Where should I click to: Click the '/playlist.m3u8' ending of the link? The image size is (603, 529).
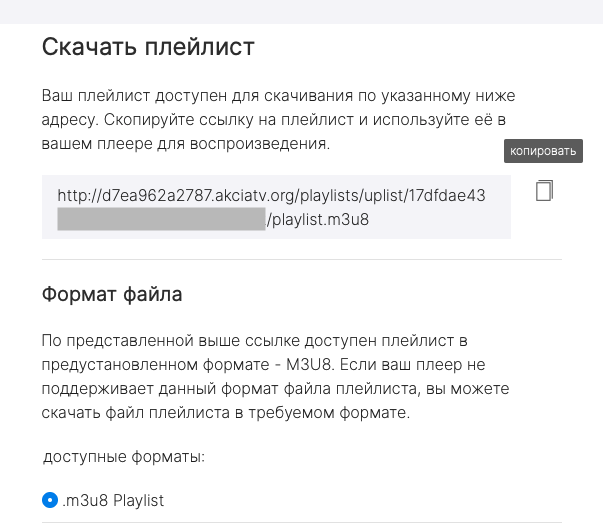[x=318, y=220]
